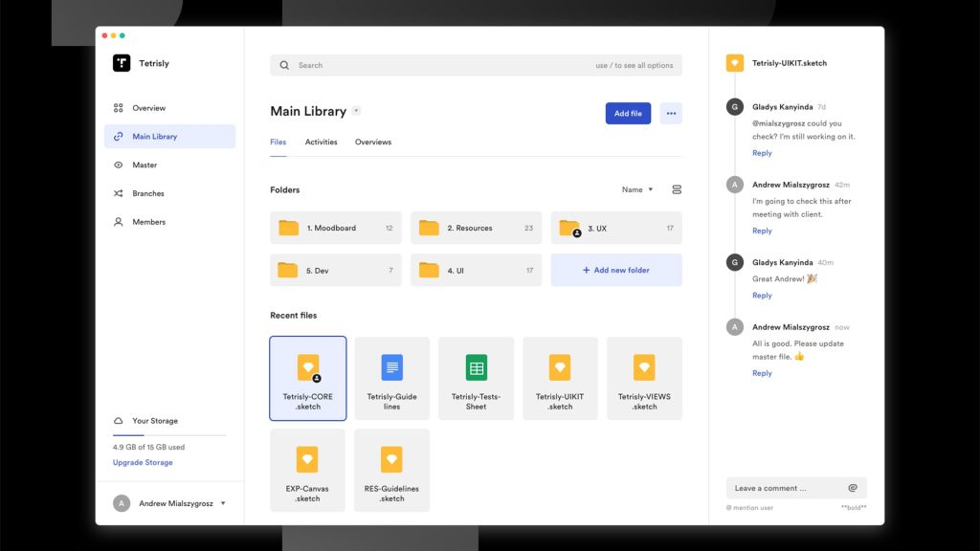
Task: Switch folder layout with list view icon
Action: pos(677,189)
